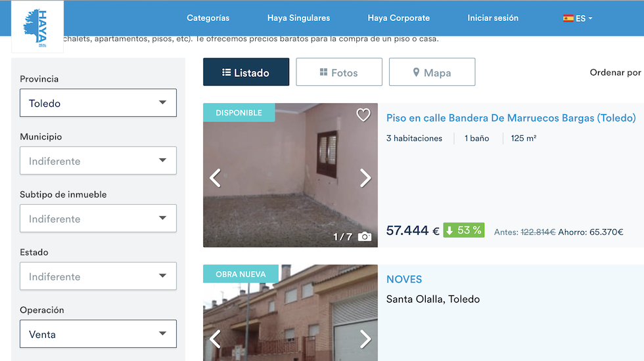The width and height of the screenshot is (644, 361).
Task: Click the DISPONIBLE status tag
Action: [239, 112]
